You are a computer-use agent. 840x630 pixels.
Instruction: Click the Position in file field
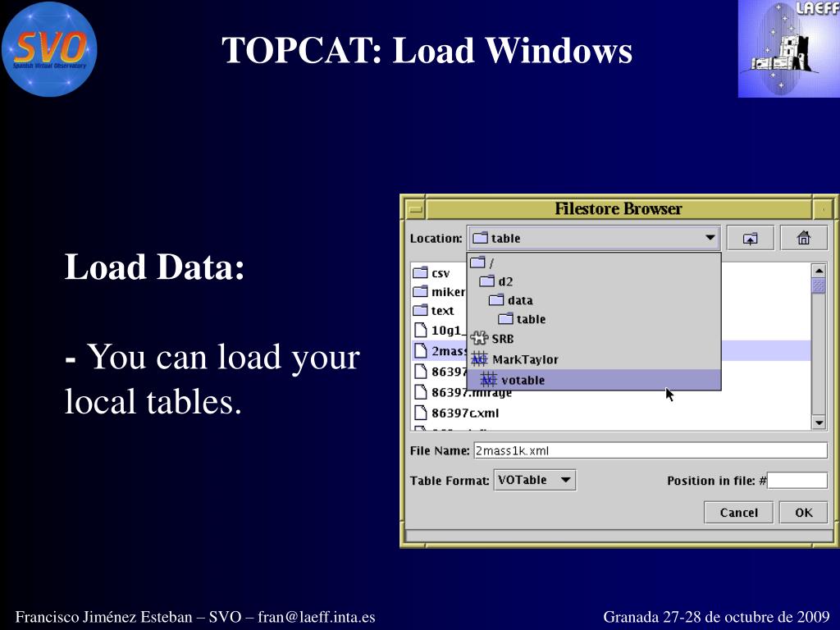tap(797, 481)
